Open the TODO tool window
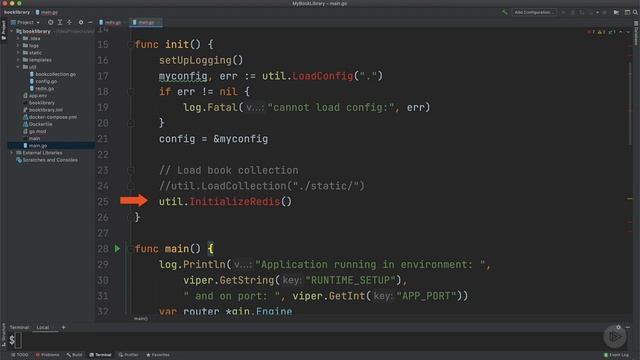Screen dimensions: 640x360 (x=20, y=355)
